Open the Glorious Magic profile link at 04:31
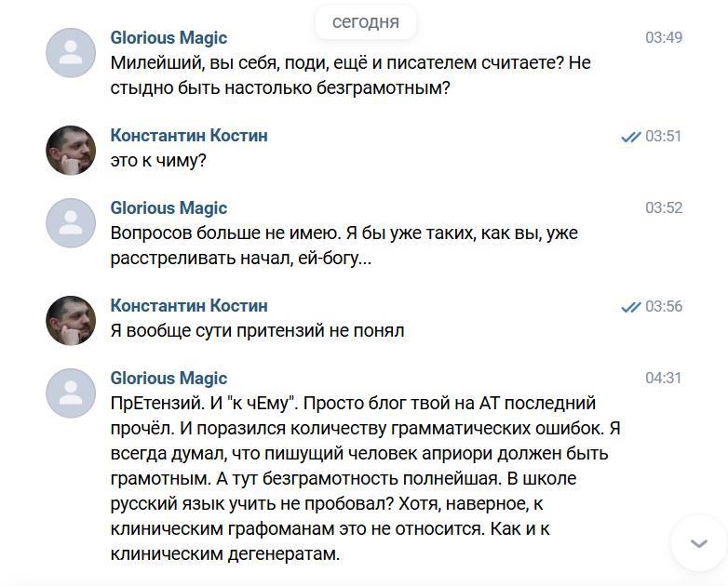The width and height of the screenshot is (728, 586). pos(169,379)
